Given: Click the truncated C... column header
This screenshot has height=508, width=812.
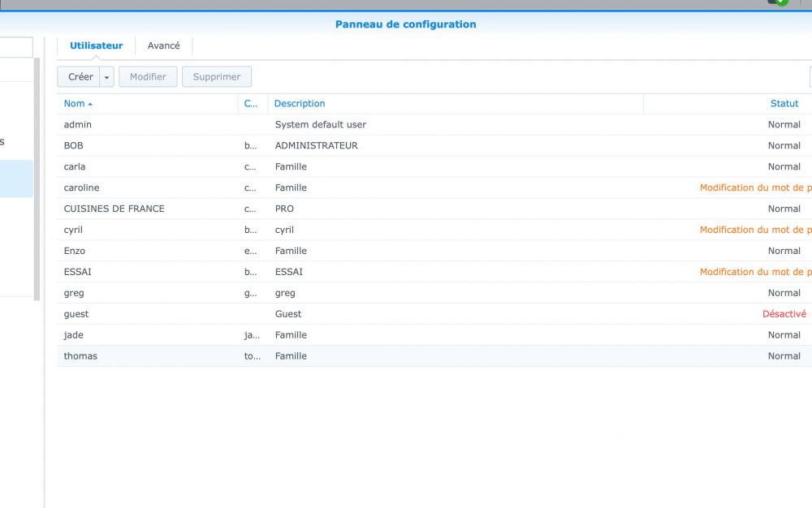Looking at the screenshot, I should pyautogui.click(x=251, y=103).
